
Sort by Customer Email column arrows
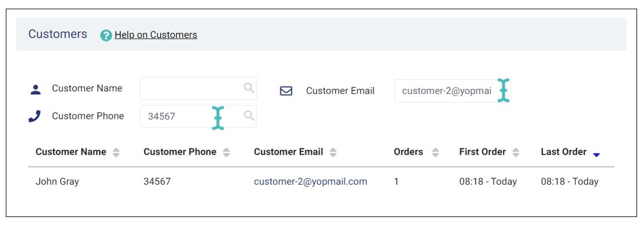tap(333, 152)
